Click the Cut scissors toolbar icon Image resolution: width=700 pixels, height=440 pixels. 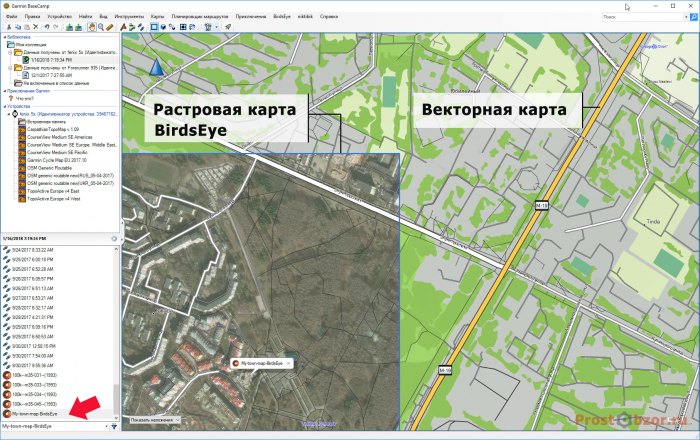pos(8,27)
